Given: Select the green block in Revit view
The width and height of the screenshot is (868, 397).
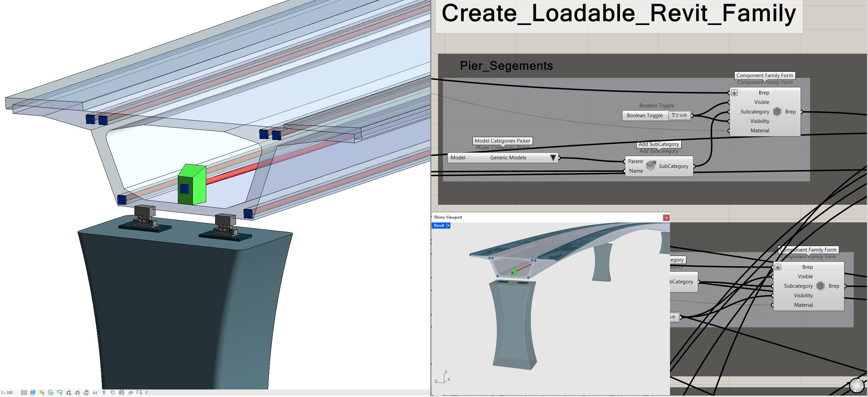Looking at the screenshot, I should (192, 185).
